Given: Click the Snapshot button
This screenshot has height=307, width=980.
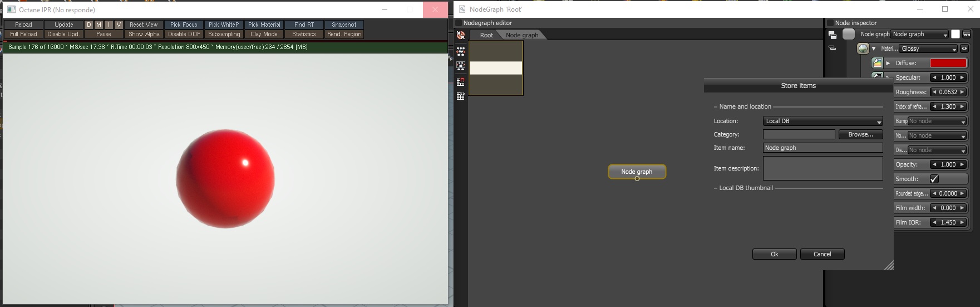Looking at the screenshot, I should click(x=344, y=25).
